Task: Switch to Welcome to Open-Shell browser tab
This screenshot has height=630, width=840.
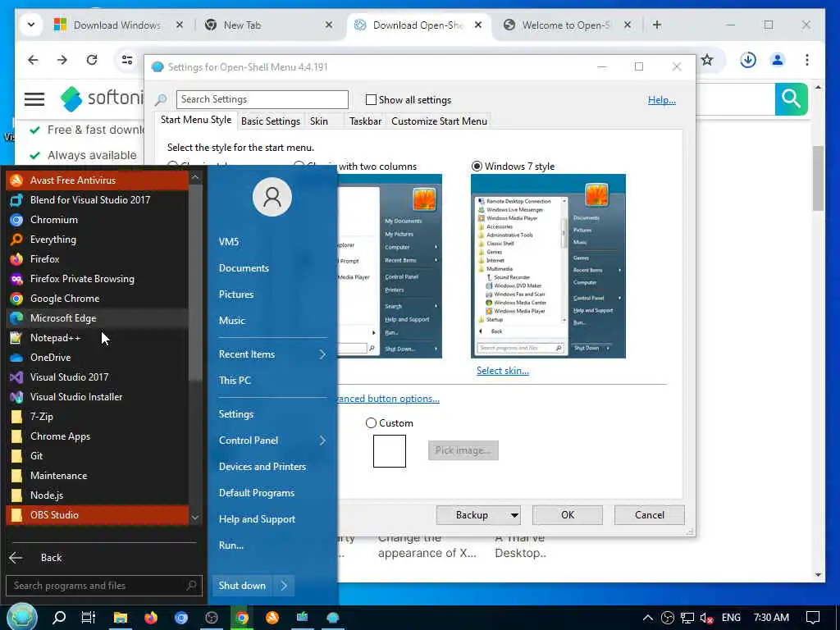Action: pos(566,25)
